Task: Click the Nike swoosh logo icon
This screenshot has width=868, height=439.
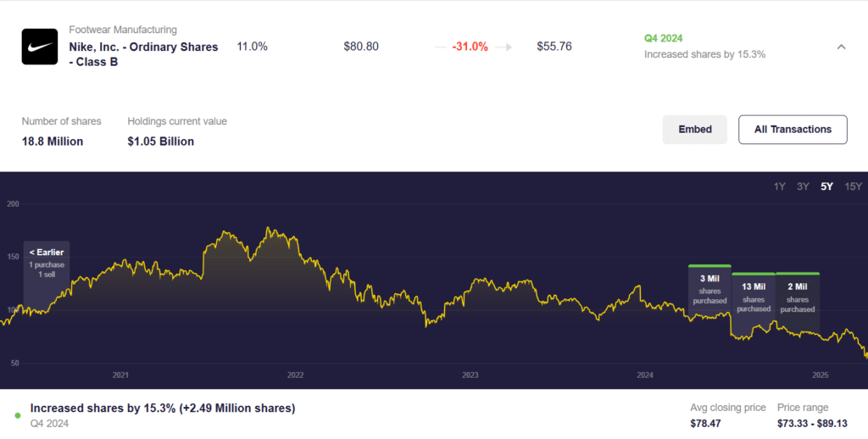Action: click(39, 47)
